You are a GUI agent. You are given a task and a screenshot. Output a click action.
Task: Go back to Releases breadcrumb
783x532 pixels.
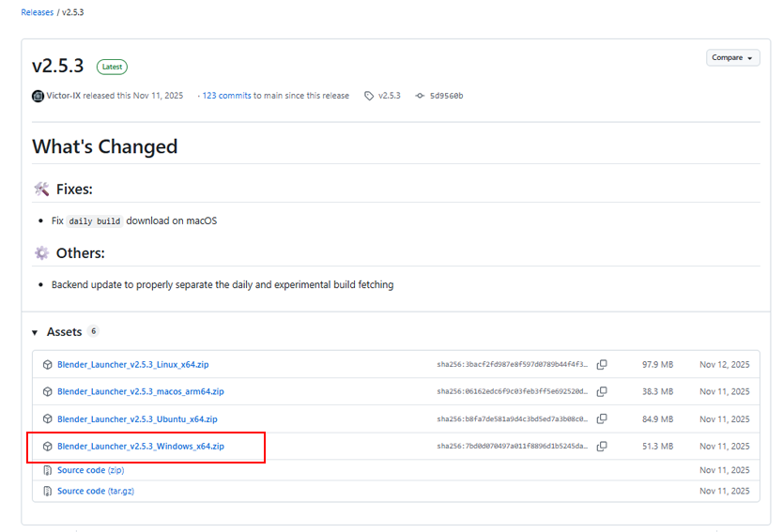[37, 12]
